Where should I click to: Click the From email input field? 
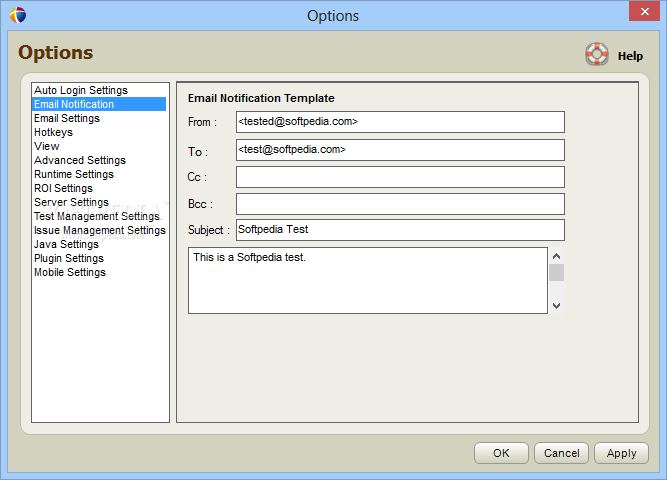400,122
